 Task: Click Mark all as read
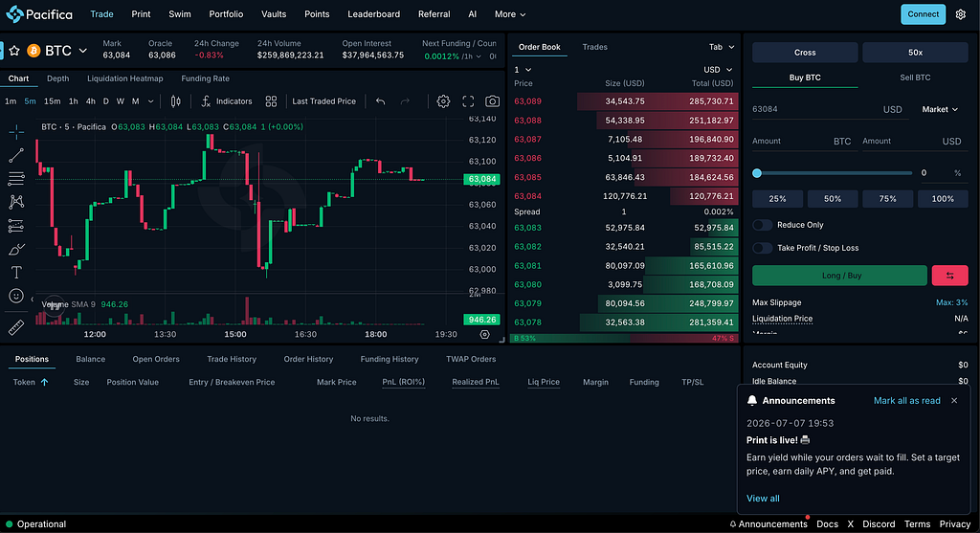(907, 401)
